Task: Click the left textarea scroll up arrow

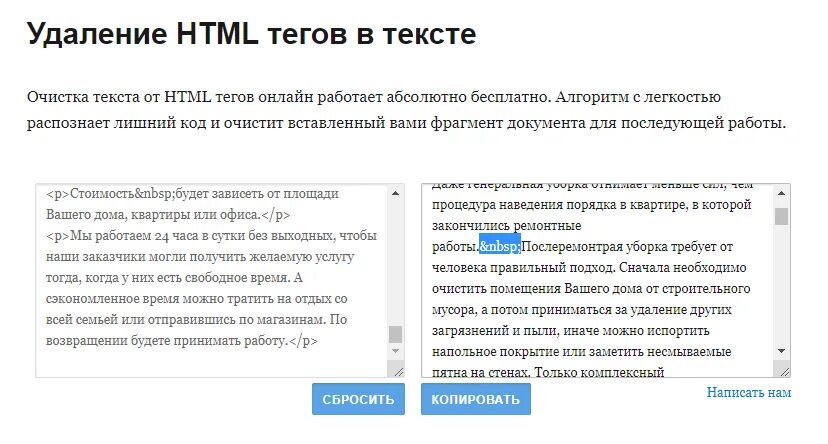Action: tap(396, 193)
